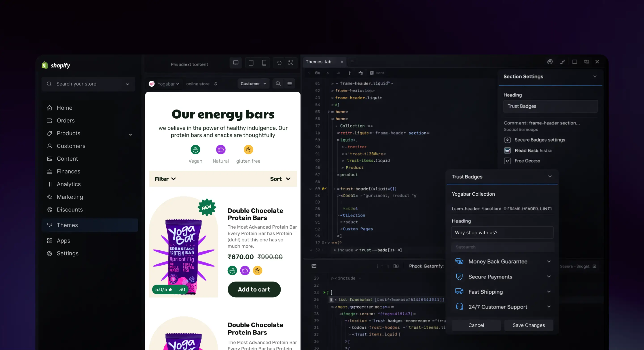Expand the Money Back Guarantee item
The height and width of the screenshot is (350, 644).
coord(549,262)
